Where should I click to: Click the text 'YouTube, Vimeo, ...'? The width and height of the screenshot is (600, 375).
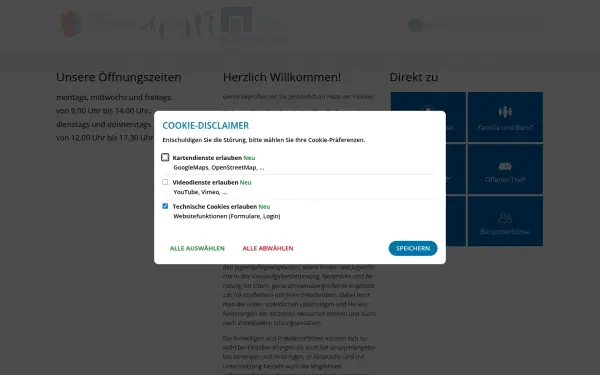point(200,192)
